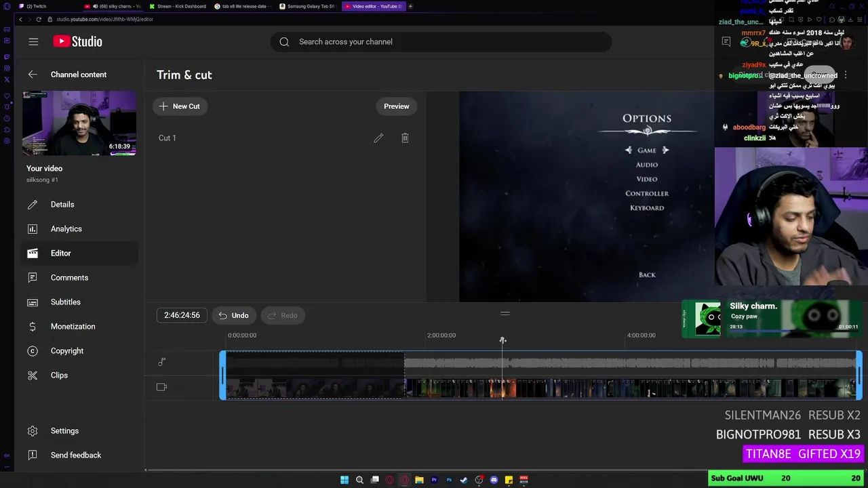Click the Cut 1 label
The height and width of the screenshot is (488, 868).
pos(167,138)
